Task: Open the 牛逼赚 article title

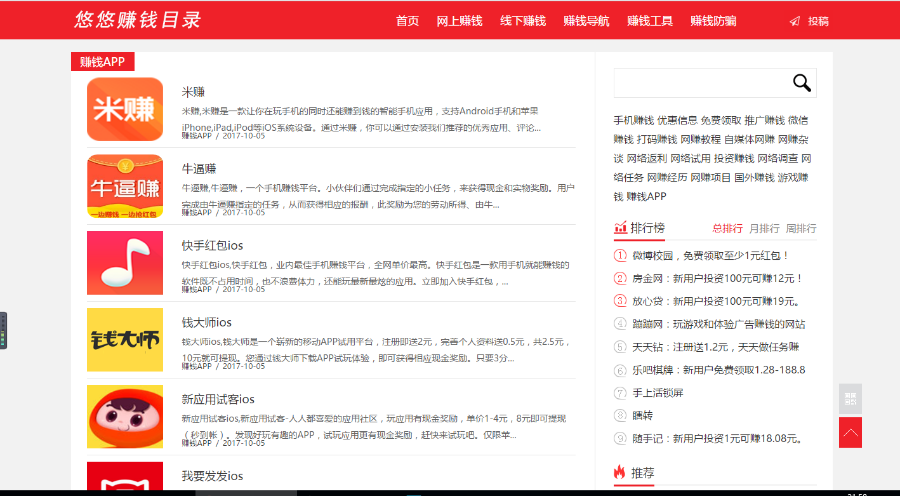Action: click(199, 169)
